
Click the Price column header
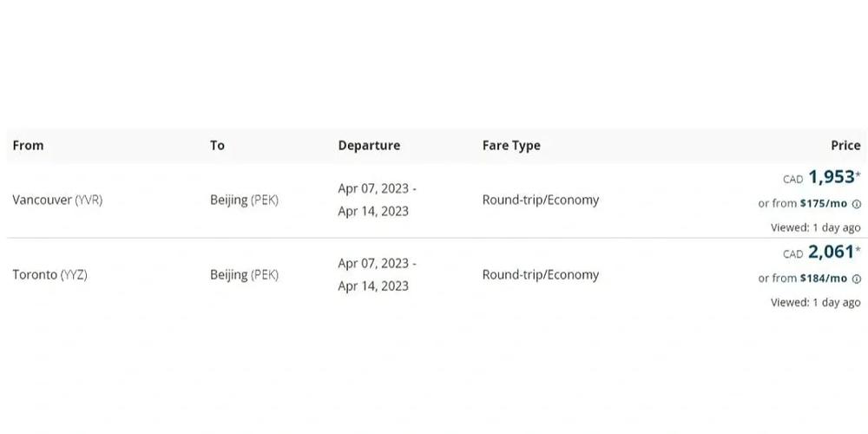coord(845,146)
